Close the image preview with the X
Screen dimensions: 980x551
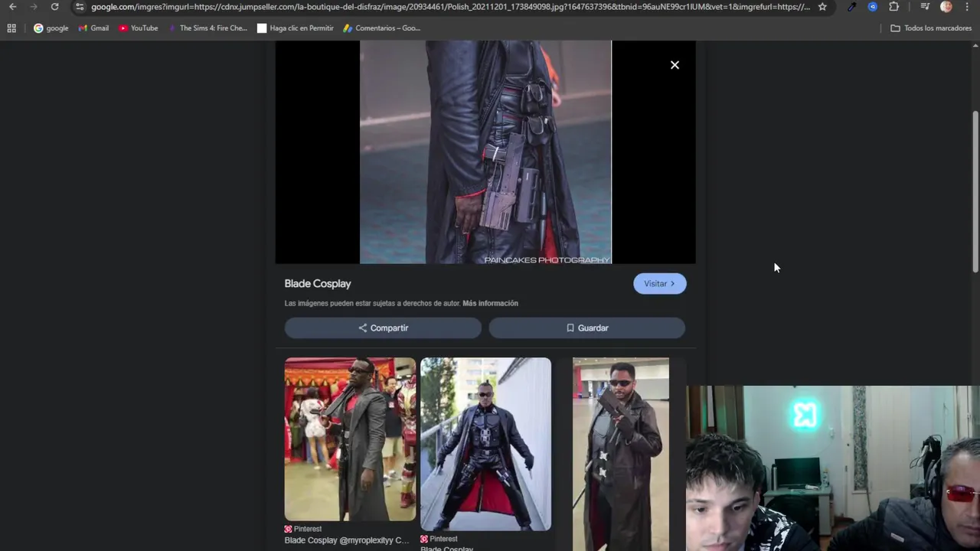tap(675, 65)
